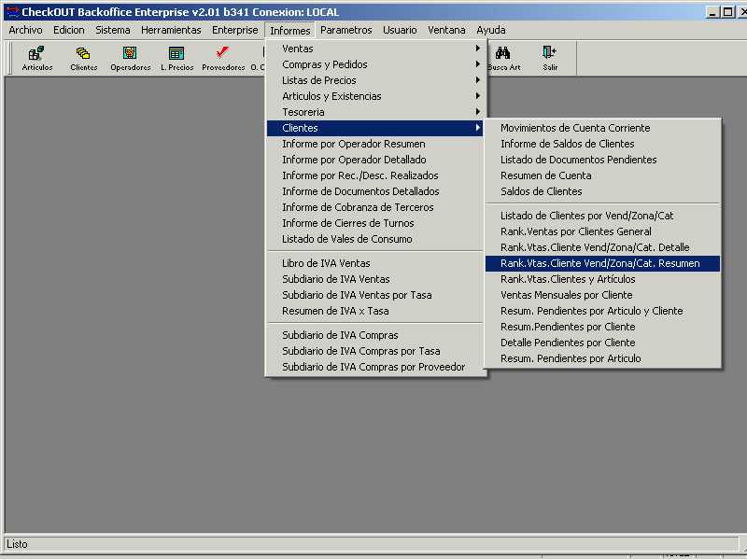Expand the Tesoreria submenu

(x=375, y=112)
